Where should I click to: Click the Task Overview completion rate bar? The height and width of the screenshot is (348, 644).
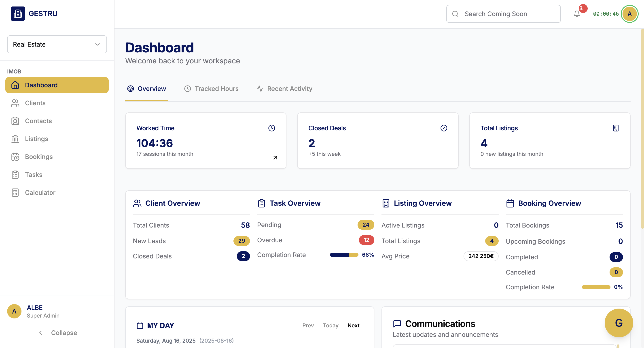pyautogui.click(x=344, y=255)
